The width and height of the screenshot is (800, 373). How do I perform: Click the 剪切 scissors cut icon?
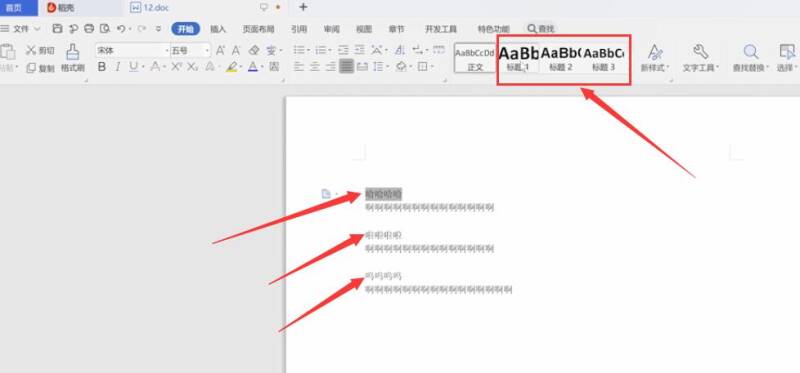31,50
